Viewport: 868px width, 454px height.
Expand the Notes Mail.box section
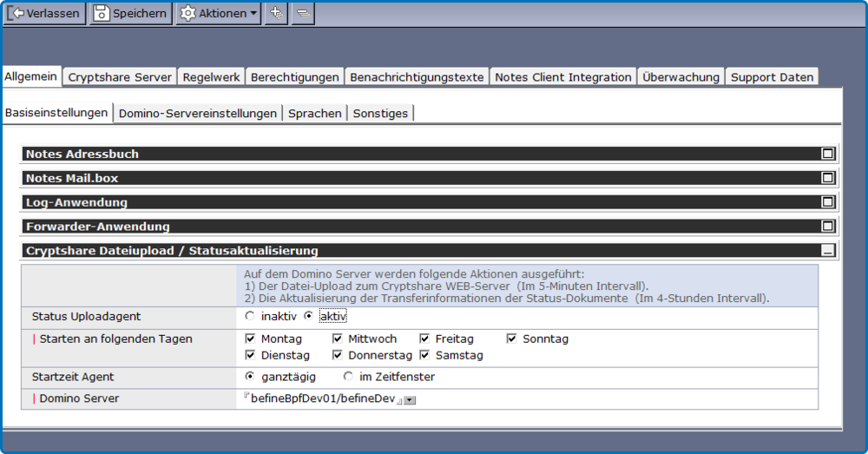(828, 178)
